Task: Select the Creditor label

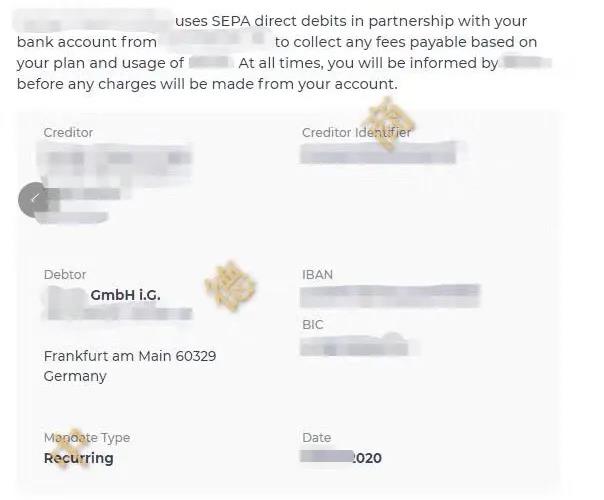Action: coord(68,133)
